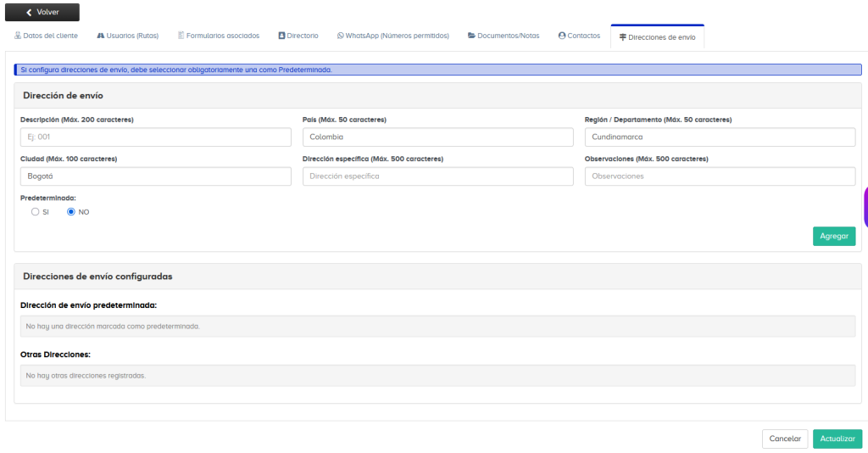868x453 pixels.
Task: Click the Datos del cliente tab icon
Action: point(18,36)
